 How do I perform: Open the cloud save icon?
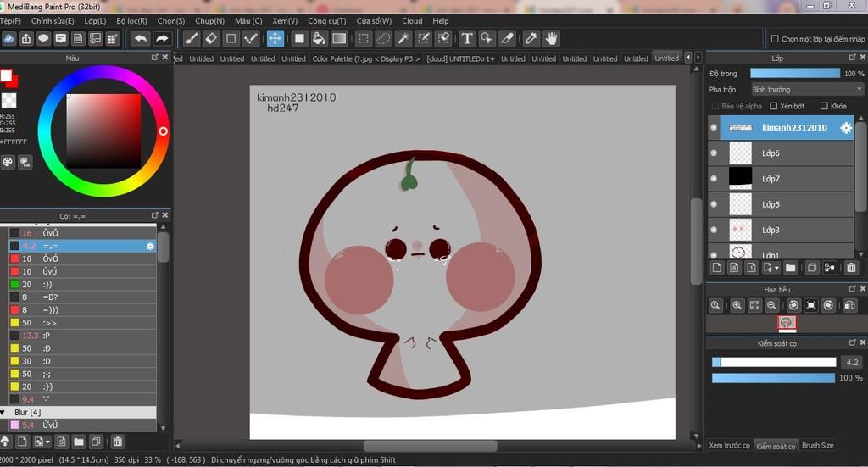8,39
